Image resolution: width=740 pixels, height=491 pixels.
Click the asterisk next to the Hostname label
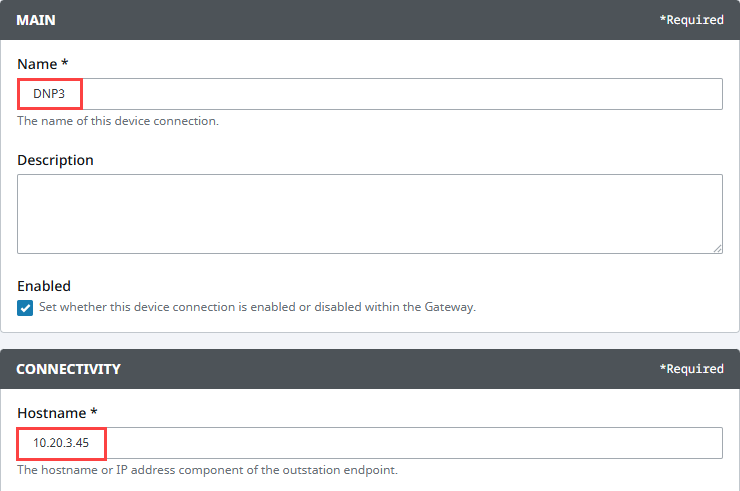pos(94,411)
